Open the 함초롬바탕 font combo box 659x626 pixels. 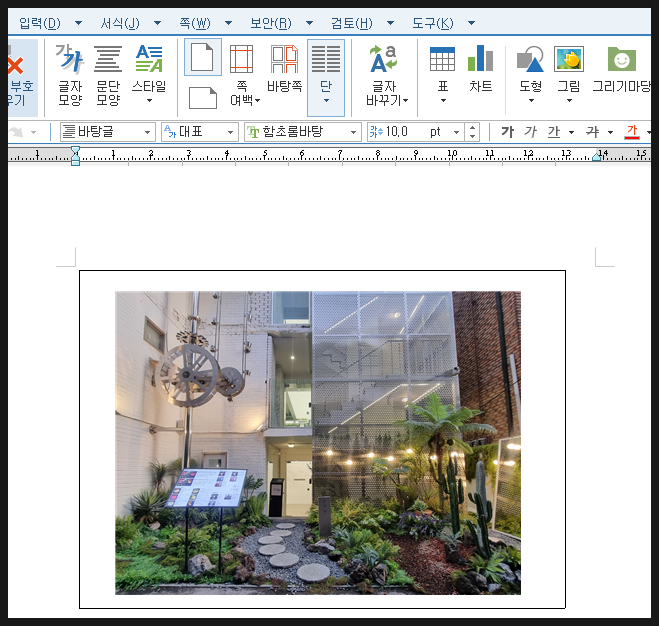pos(303,132)
